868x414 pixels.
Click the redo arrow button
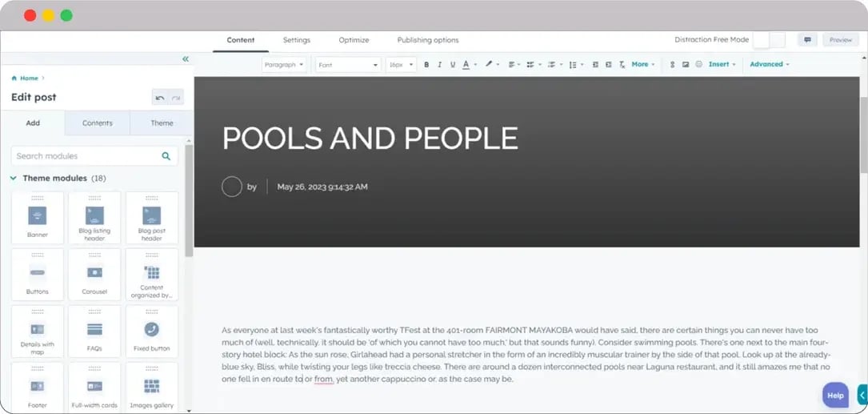click(x=176, y=98)
